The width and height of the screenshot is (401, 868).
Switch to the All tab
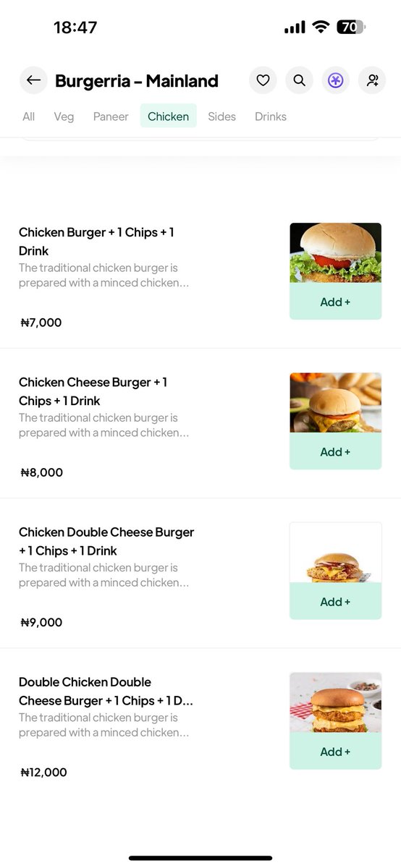coord(28,116)
